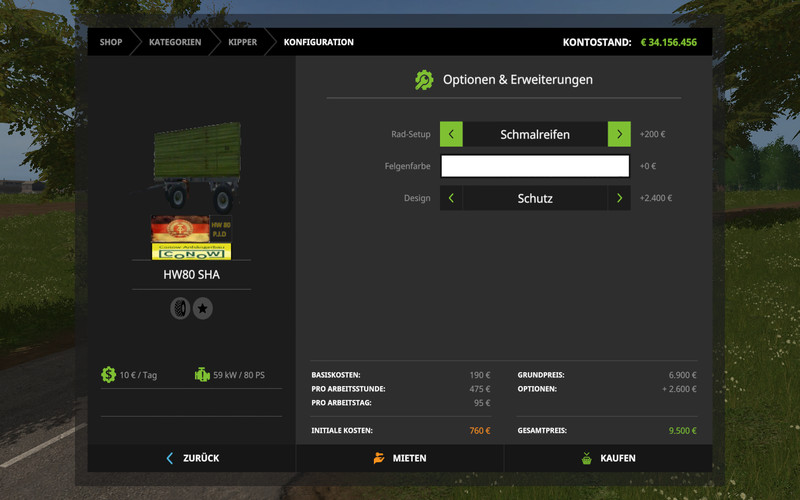
Task: Select previous Rad-Setup option with left arrow
Action: pyautogui.click(x=451, y=134)
